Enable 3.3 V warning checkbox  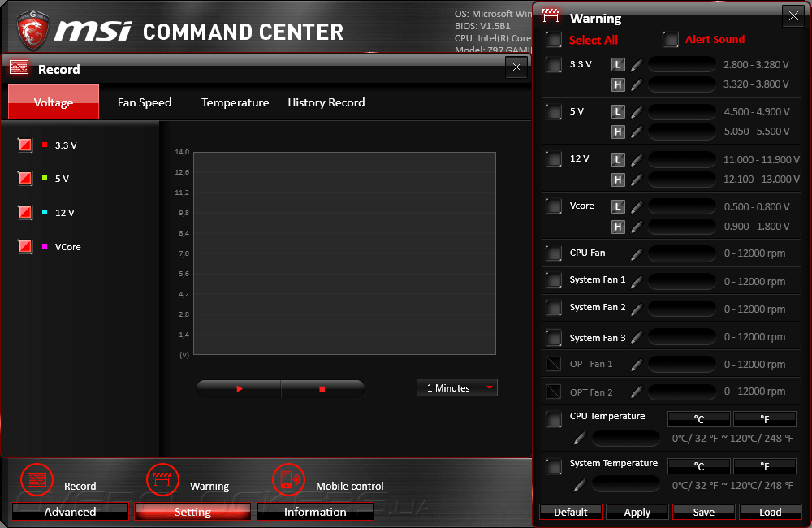tap(554, 65)
